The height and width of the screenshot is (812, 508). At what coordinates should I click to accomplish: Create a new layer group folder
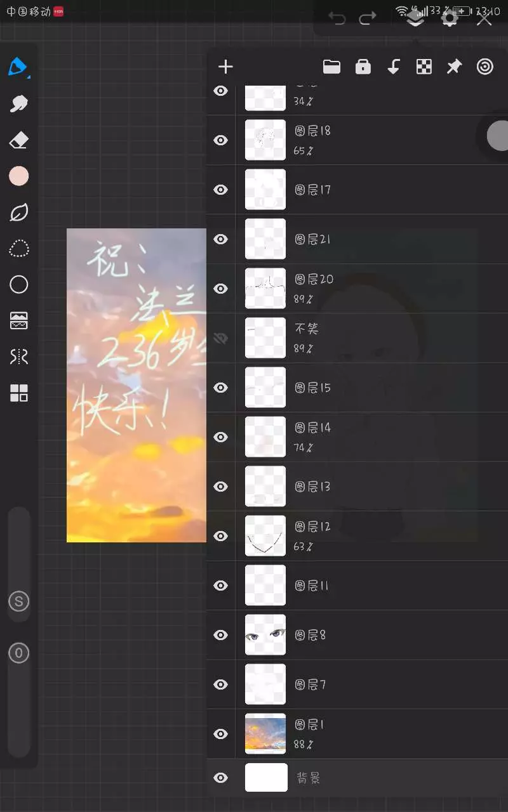[331, 67]
